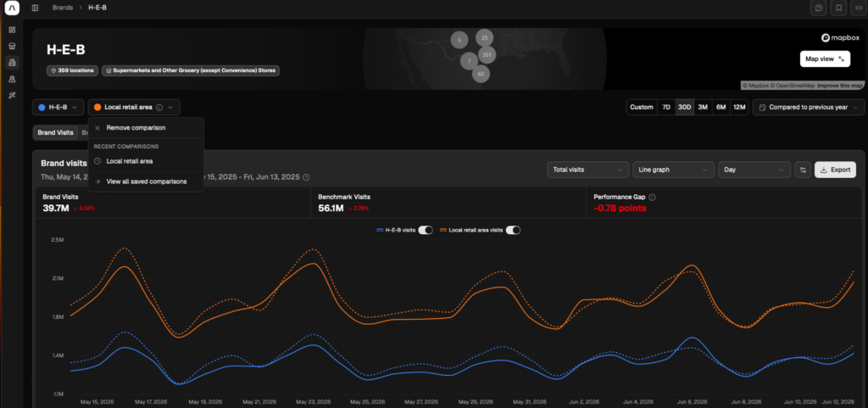
Task: Click the Supermarkets and Other Grocery category badge
Action: coord(191,71)
